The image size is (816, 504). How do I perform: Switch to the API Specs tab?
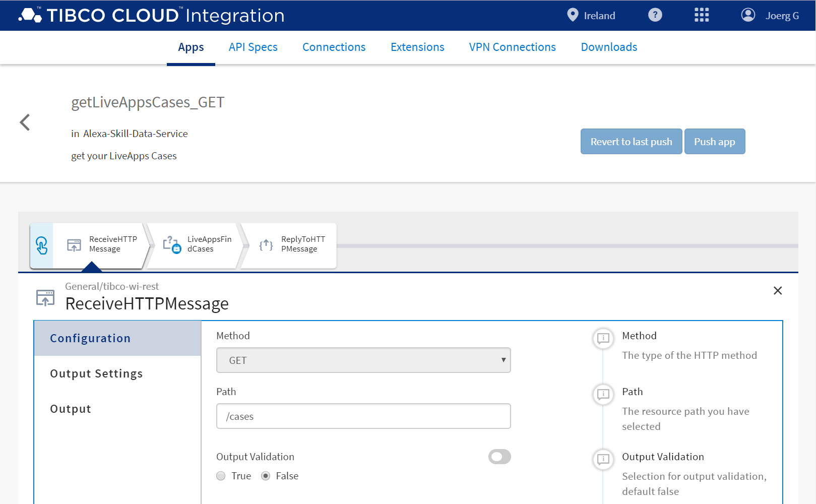pyautogui.click(x=253, y=47)
